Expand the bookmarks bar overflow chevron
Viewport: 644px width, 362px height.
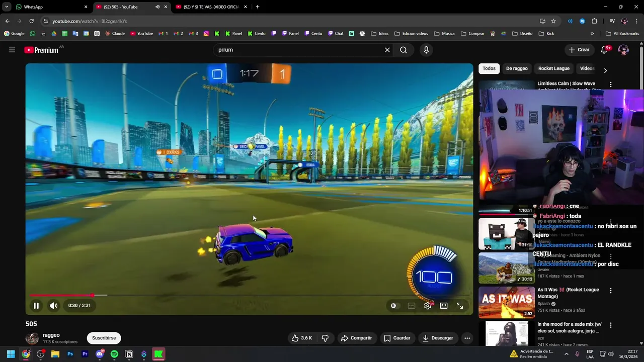coord(592,34)
